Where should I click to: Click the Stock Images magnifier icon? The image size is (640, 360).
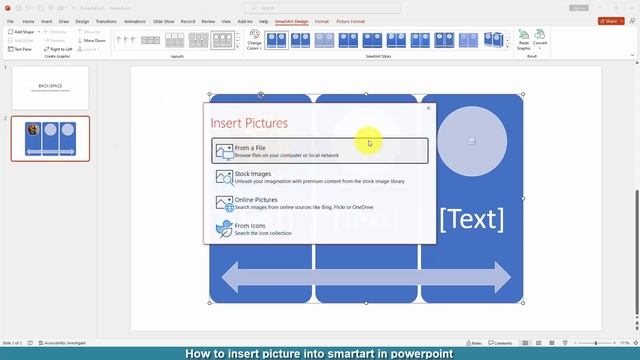224,178
